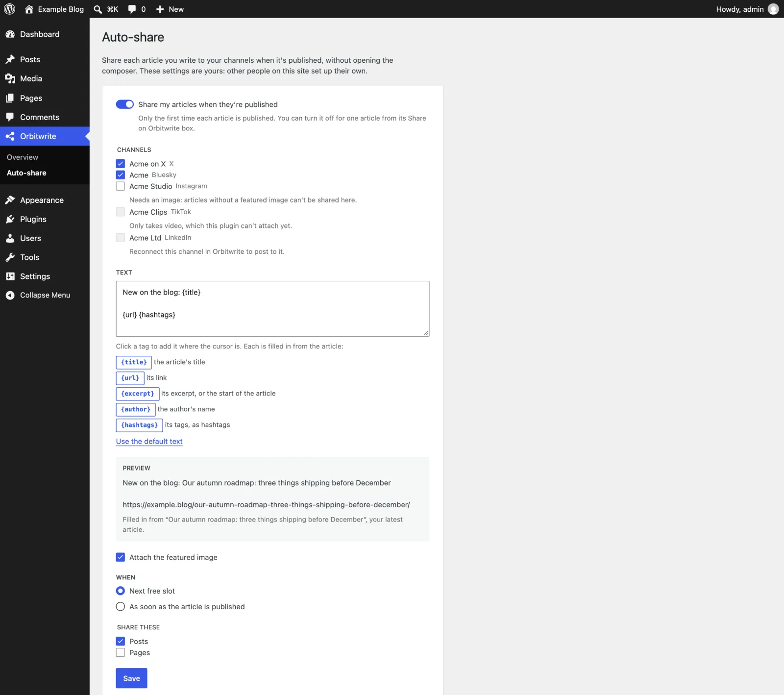Check the Pages share type
This screenshot has width=784, height=695.
(x=121, y=653)
